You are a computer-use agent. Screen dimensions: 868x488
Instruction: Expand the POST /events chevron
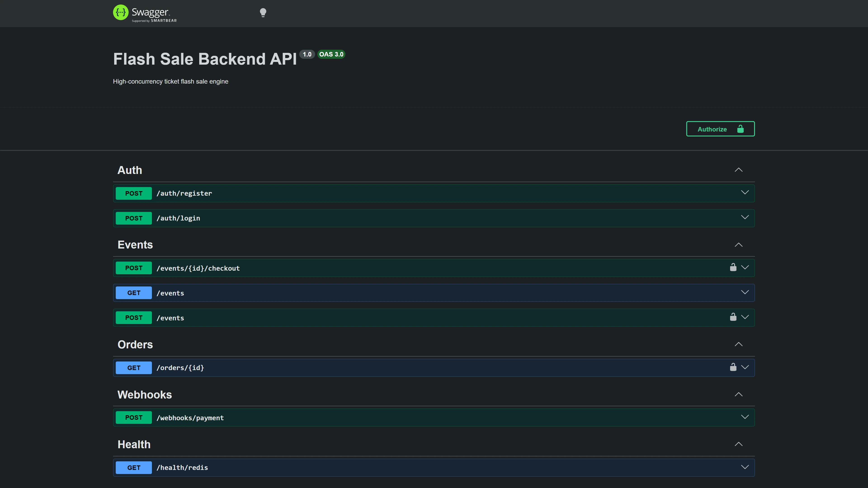745,317
